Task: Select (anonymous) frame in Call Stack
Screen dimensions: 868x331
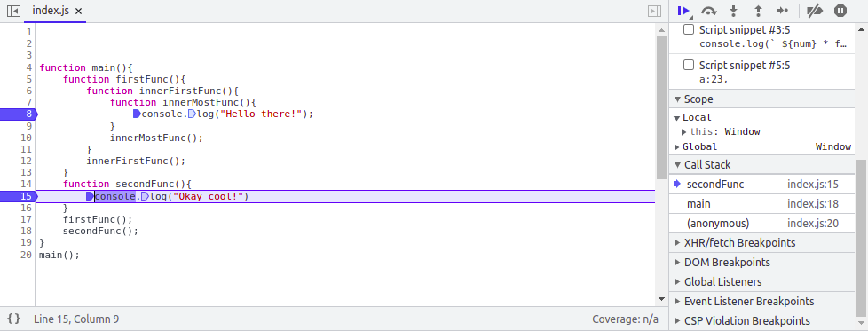Action: (762, 223)
